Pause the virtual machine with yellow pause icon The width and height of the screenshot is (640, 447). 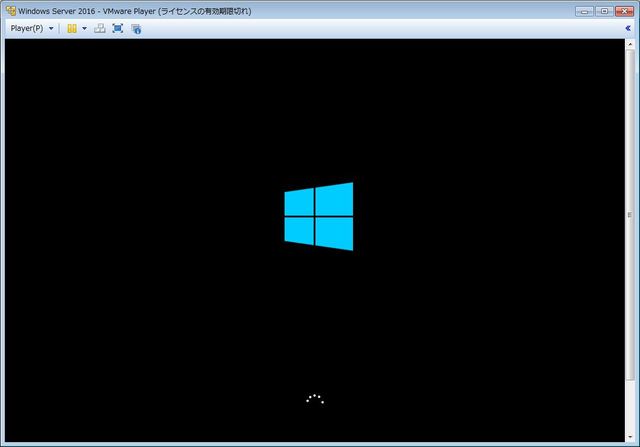pyautogui.click(x=72, y=29)
